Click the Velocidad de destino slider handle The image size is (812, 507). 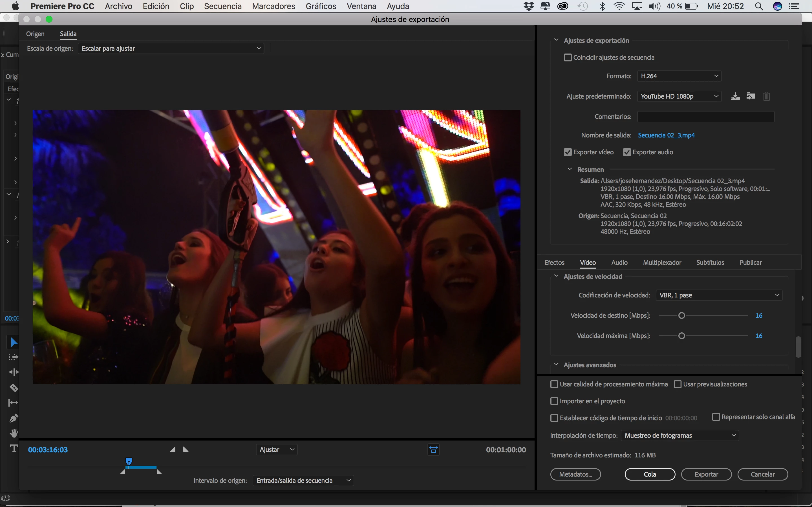pos(681,315)
